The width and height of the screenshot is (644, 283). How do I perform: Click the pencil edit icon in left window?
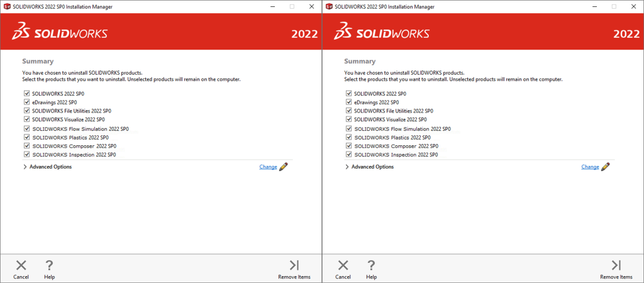tap(284, 167)
